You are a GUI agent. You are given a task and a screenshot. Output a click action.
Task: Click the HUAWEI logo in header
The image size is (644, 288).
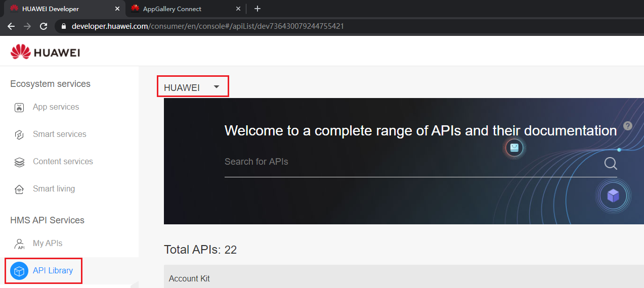(45, 52)
